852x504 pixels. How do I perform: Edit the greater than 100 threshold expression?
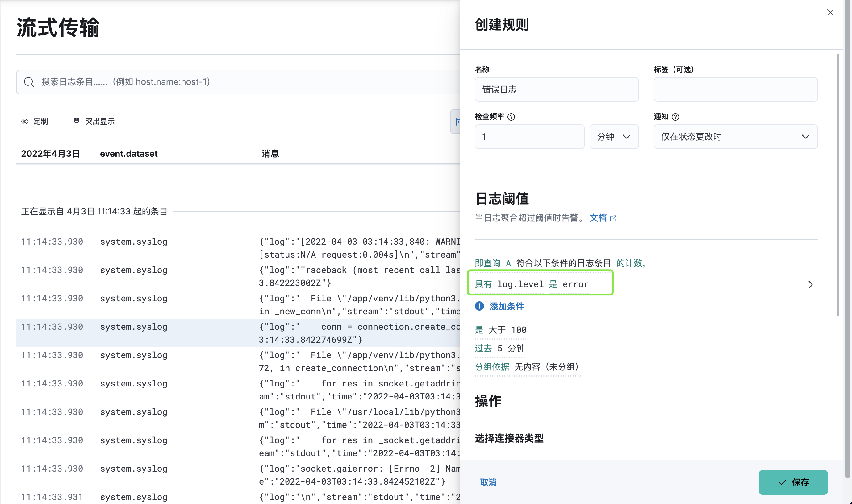501,330
